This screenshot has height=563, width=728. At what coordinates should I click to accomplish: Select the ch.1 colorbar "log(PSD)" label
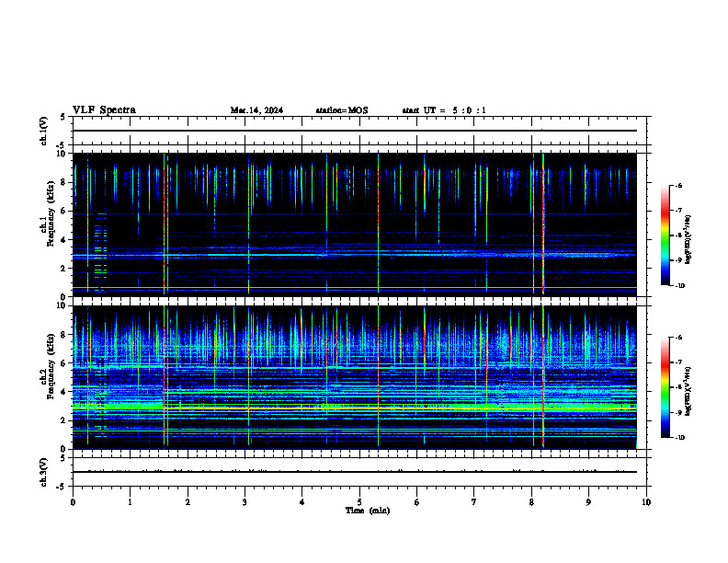(x=688, y=240)
